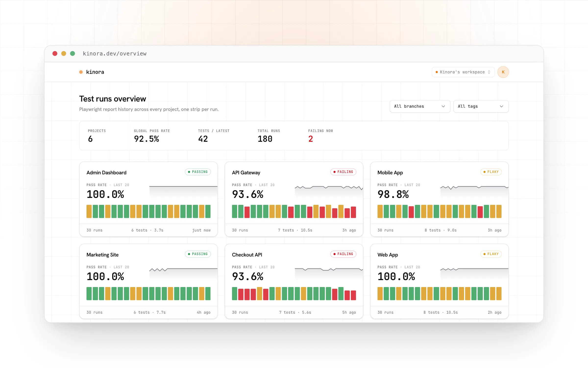This screenshot has height=368, width=588.
Task: Click the Marketing Site pass rate sparkline
Action: pyautogui.click(x=183, y=274)
